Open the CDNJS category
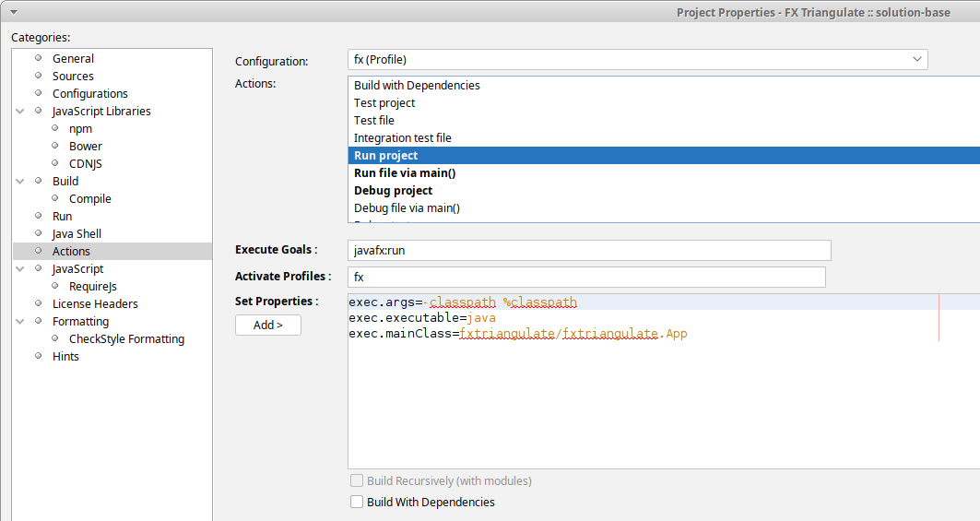This screenshot has width=980, height=521. tap(86, 163)
